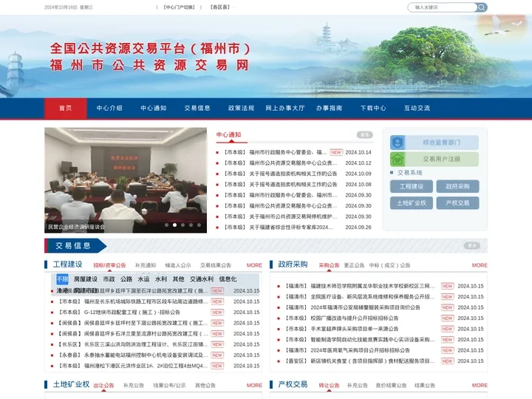
Task: Select the 水利 category filter
Action: pyautogui.click(x=161, y=279)
